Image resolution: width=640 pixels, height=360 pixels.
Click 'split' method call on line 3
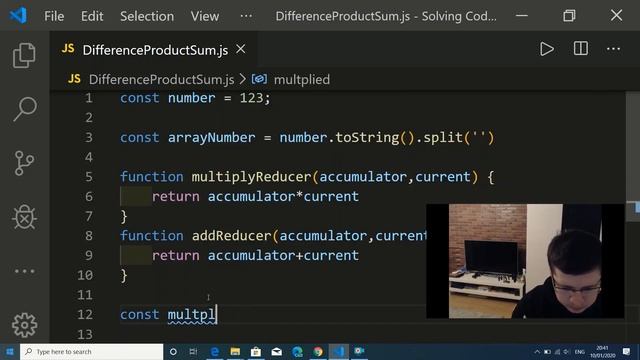443,138
